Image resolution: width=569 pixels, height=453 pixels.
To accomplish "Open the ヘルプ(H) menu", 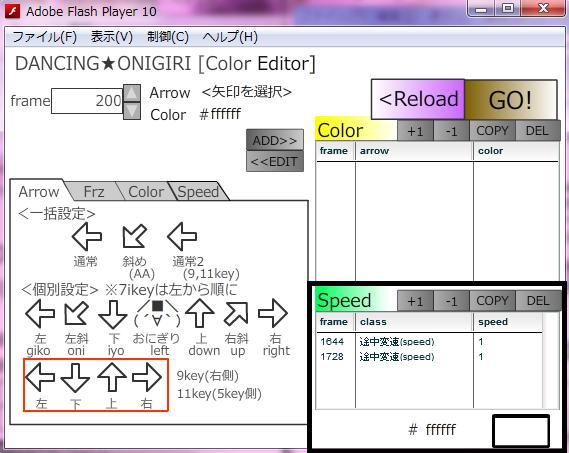I will click(x=230, y=37).
